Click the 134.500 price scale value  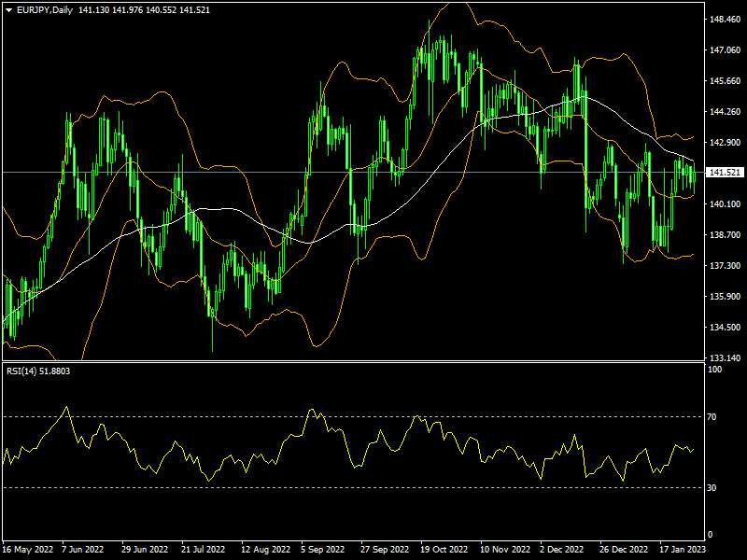coord(726,328)
